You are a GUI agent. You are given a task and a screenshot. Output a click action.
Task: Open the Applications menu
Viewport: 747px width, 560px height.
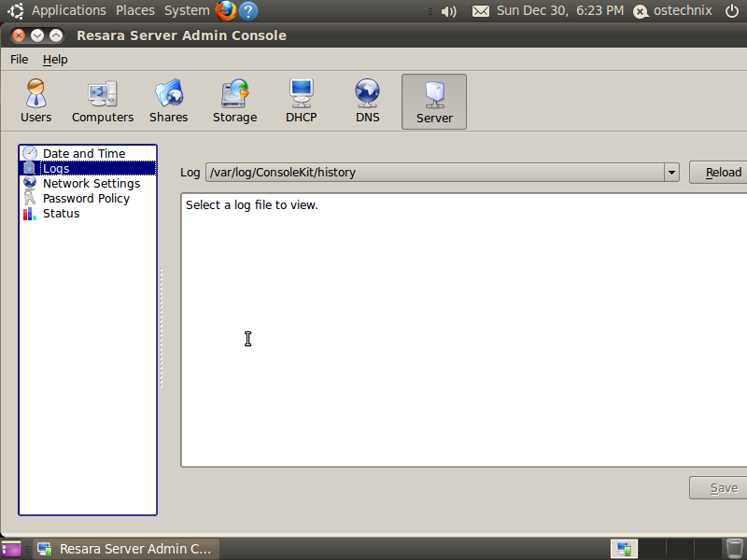click(68, 10)
